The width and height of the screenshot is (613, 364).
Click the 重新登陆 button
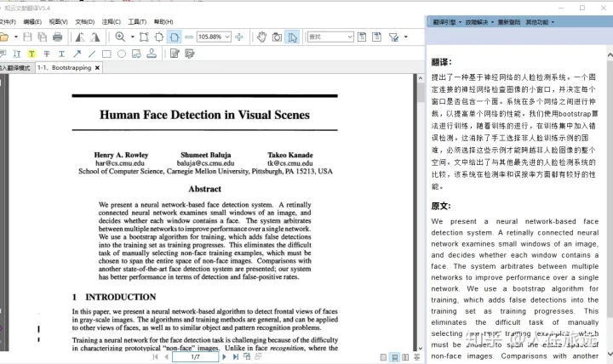[x=508, y=22]
